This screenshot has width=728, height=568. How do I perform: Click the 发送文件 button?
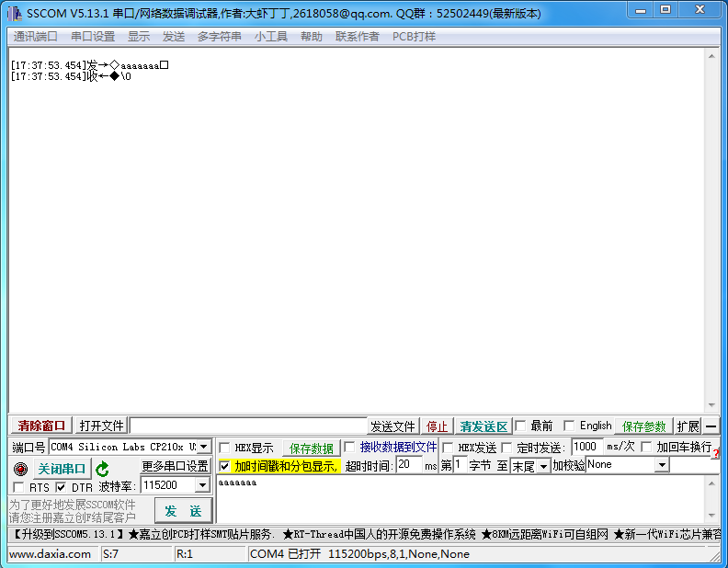coord(392,426)
